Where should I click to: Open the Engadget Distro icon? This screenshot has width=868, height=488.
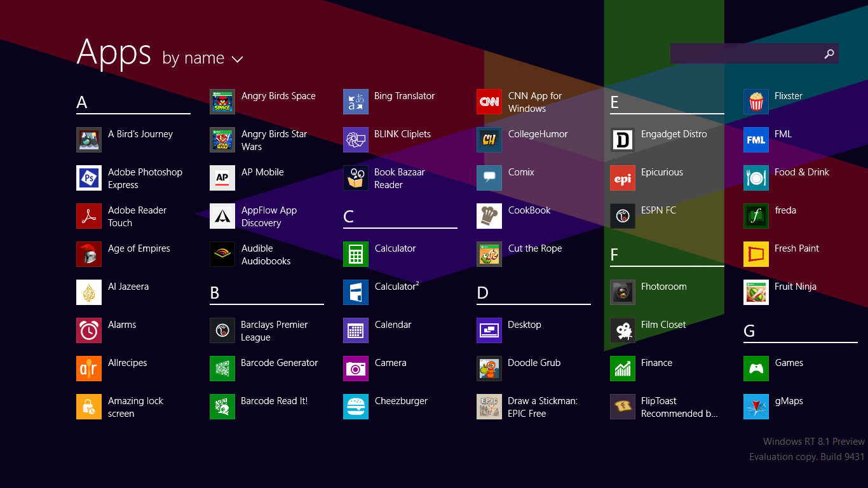623,140
